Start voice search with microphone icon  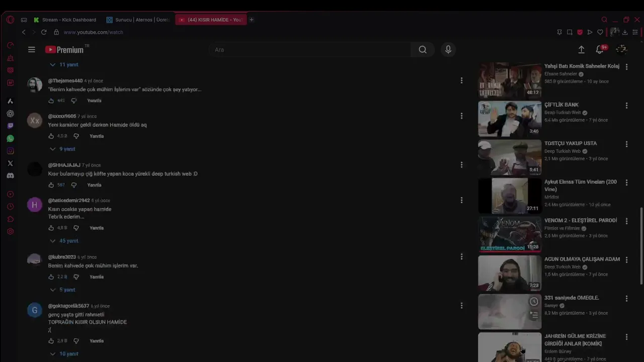coord(448,50)
